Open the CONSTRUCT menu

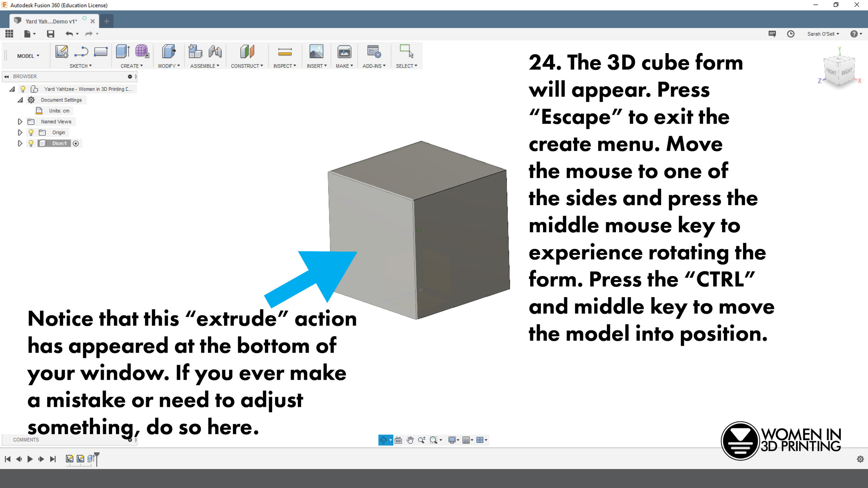tap(247, 66)
